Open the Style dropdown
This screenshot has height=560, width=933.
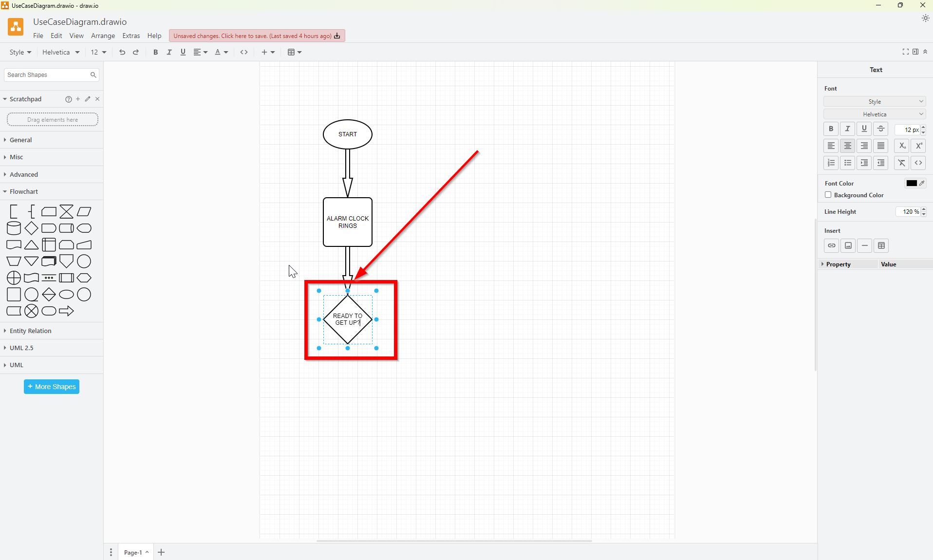point(20,52)
